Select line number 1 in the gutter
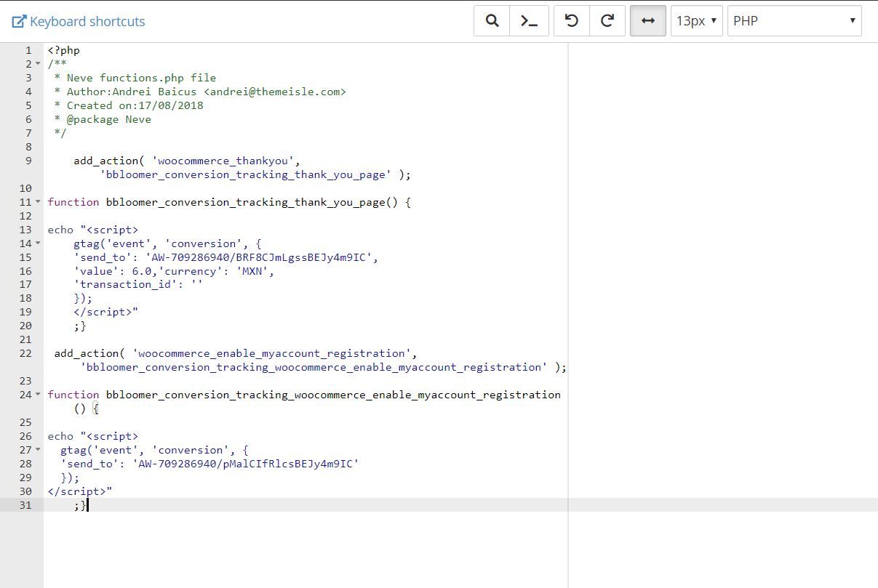Viewport: 878px width, 588px height. pos(28,50)
